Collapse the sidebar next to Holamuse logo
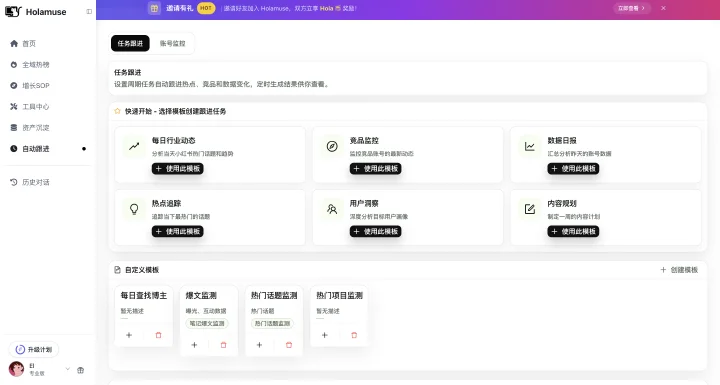 (x=89, y=11)
